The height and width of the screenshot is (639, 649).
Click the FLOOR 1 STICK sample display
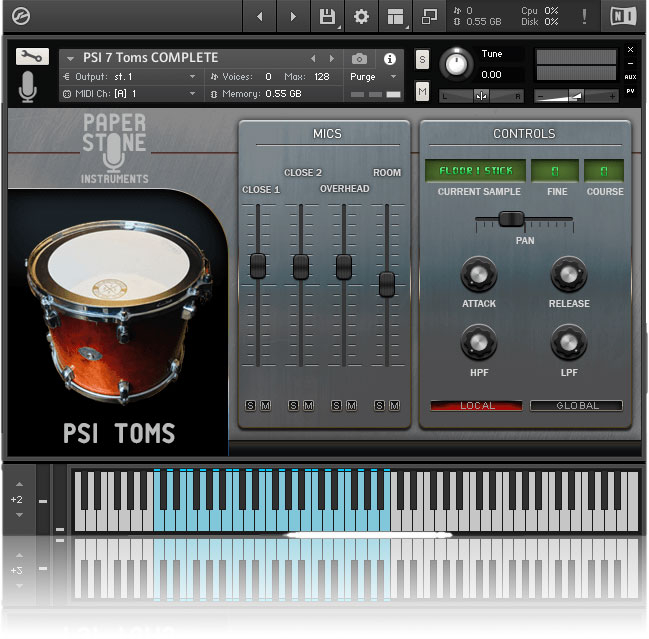tap(473, 171)
